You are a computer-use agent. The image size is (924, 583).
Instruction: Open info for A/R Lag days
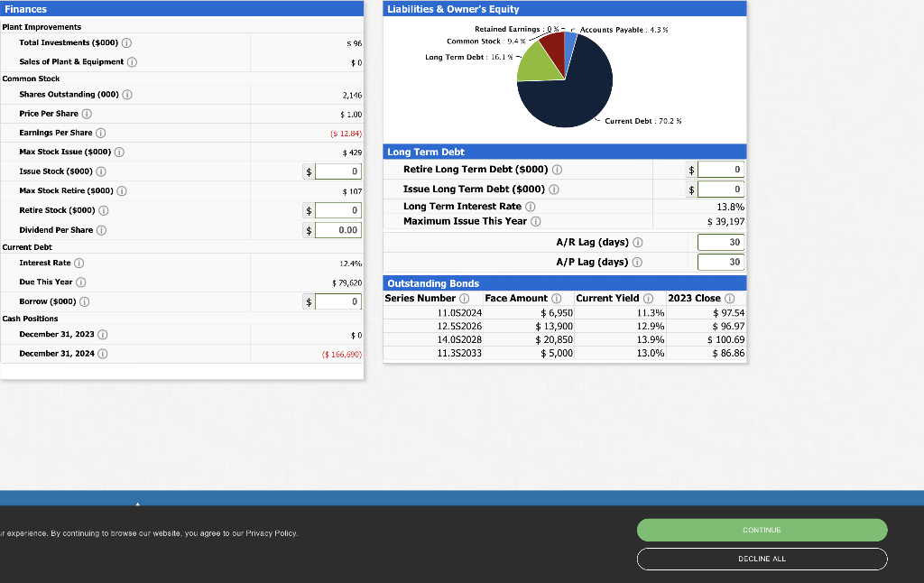[x=637, y=242]
